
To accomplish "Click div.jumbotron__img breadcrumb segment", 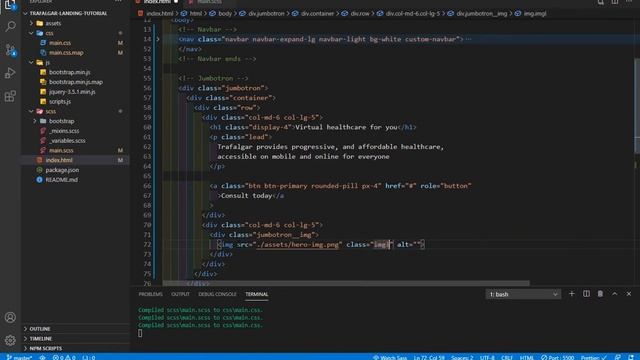I will point(482,13).
